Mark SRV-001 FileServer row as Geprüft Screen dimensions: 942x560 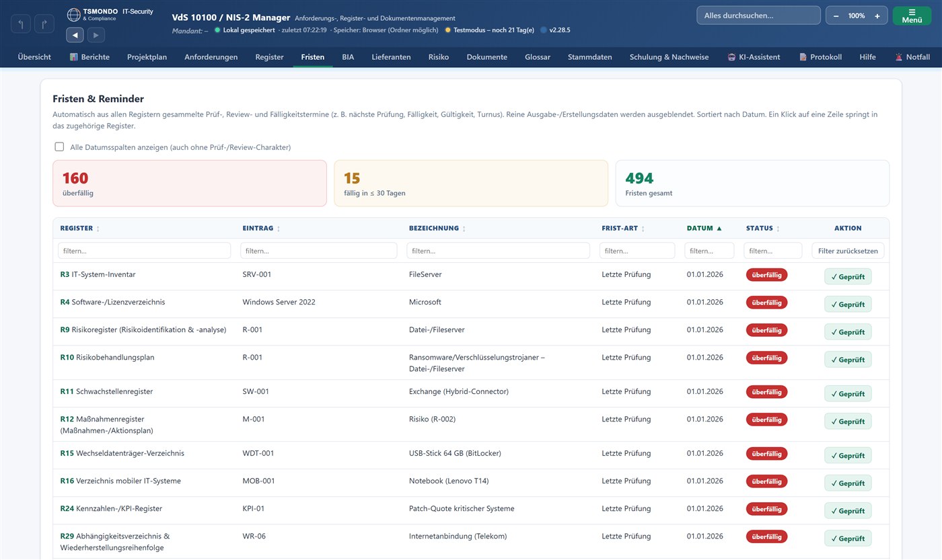click(848, 276)
